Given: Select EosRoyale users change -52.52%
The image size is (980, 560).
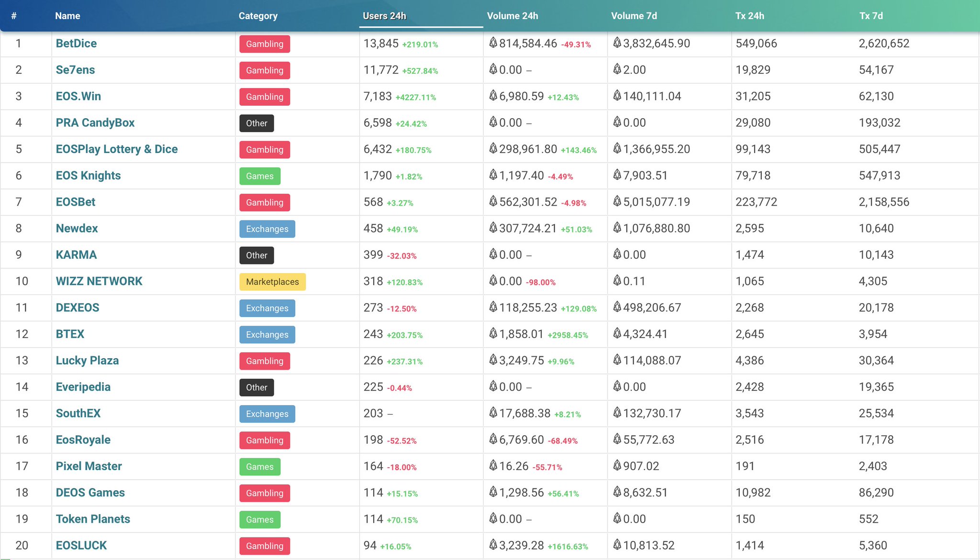Looking at the screenshot, I should click(x=402, y=441).
